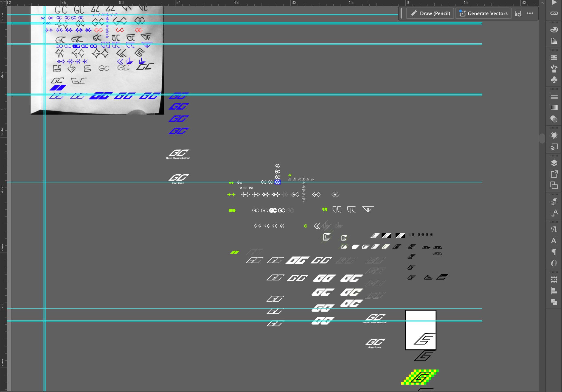
Task: Open the Pathfinder panel
Action: click(x=554, y=302)
